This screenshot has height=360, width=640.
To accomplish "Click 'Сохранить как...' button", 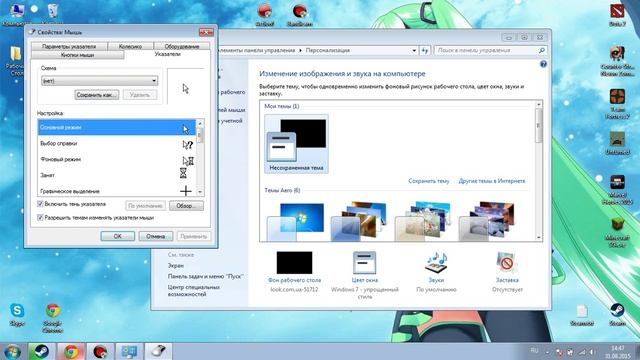I will point(97,95).
